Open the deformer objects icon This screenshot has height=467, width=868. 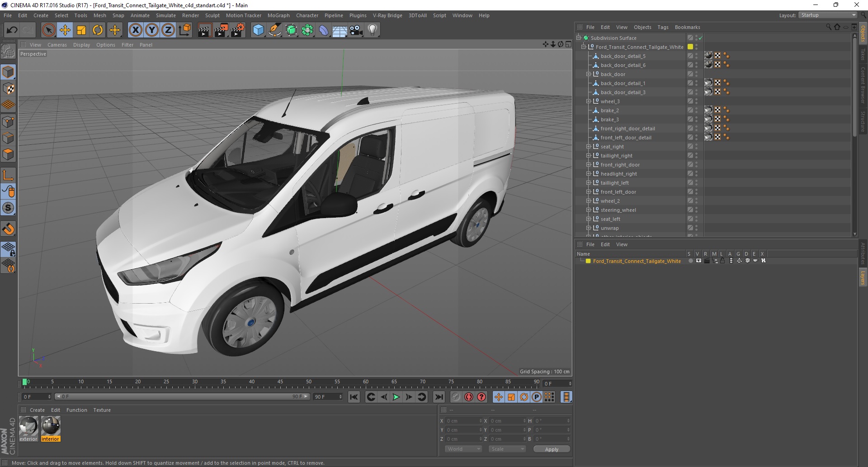[x=324, y=30]
